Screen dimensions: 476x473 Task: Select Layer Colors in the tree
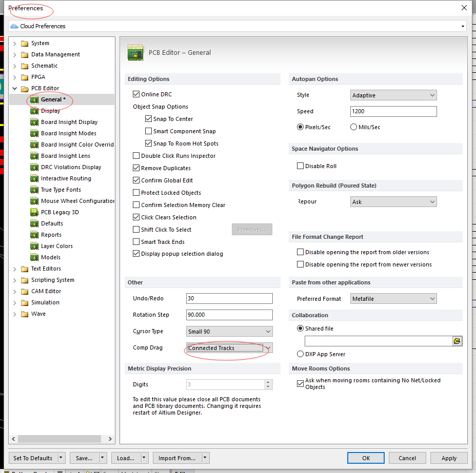pos(57,246)
